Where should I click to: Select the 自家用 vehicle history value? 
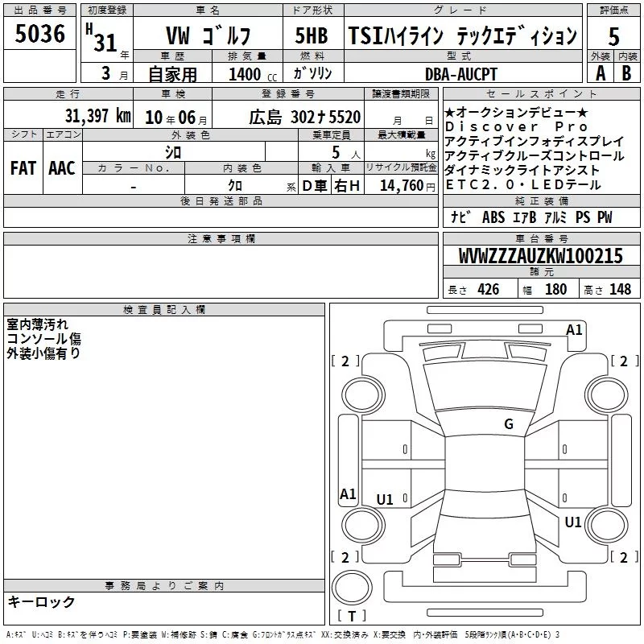tap(172, 74)
